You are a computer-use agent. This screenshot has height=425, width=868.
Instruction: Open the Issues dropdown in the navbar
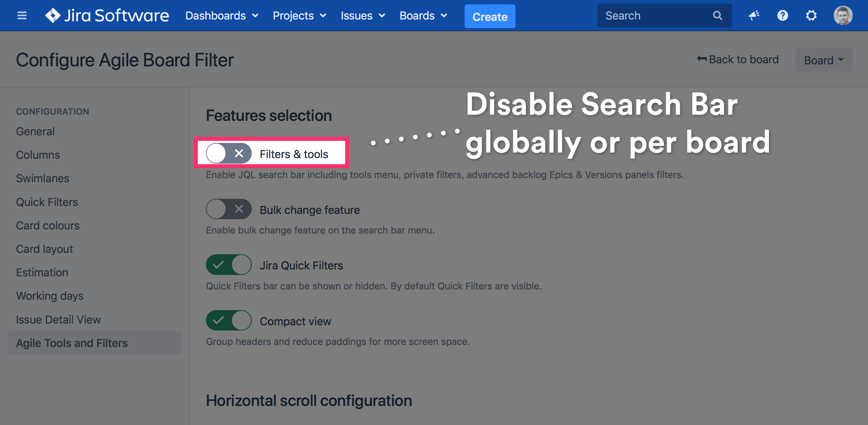click(363, 16)
